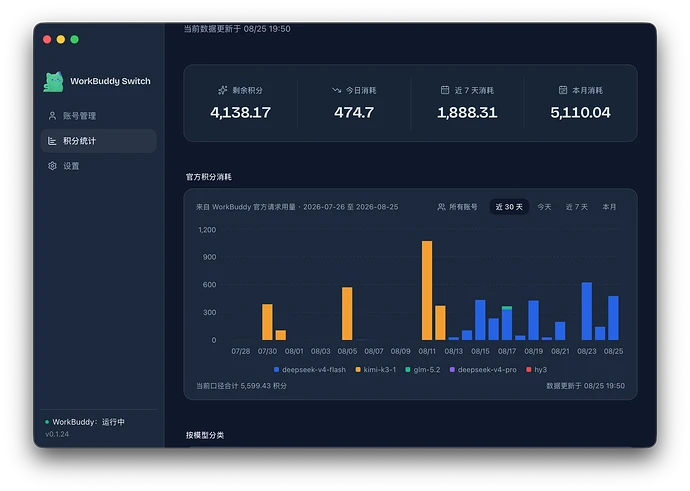Select 积分统计 sidebar item
The height and width of the screenshot is (491, 690).
(x=99, y=141)
